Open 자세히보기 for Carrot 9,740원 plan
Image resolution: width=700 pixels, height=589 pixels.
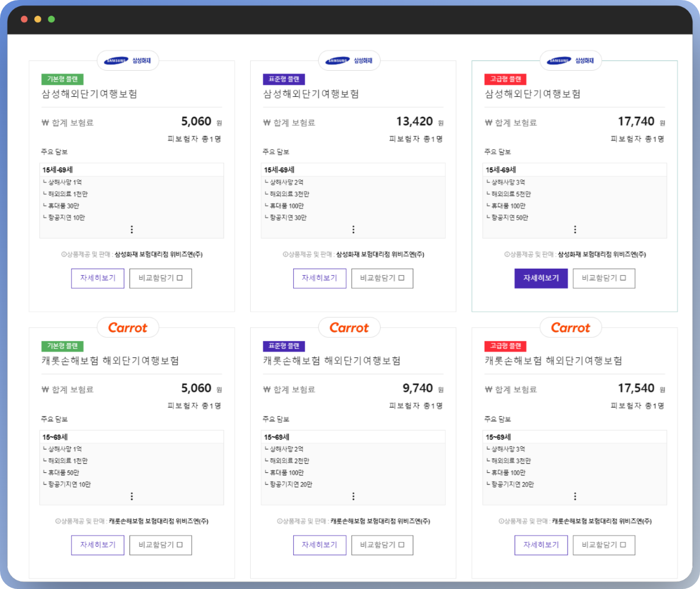320,545
